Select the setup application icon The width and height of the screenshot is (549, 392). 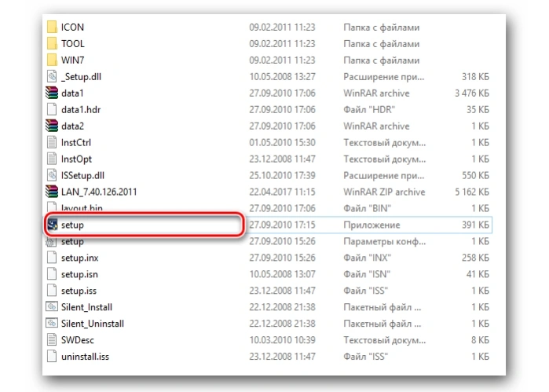(53, 225)
